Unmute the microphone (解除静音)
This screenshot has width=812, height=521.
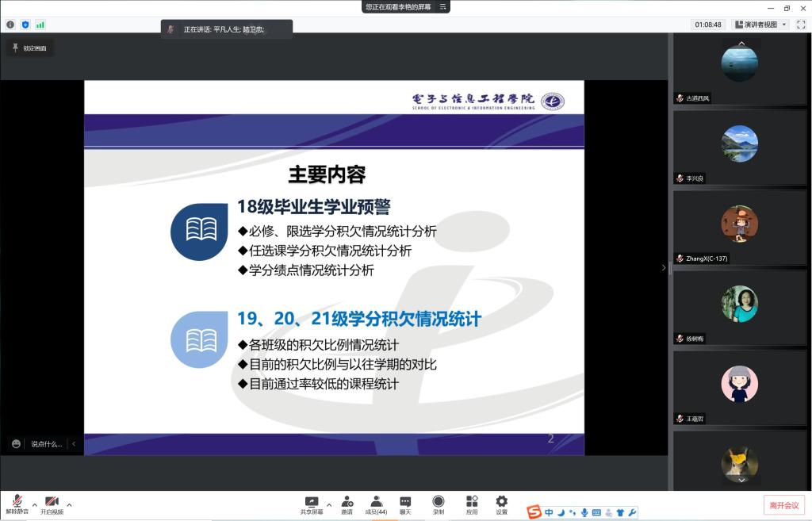click(17, 504)
